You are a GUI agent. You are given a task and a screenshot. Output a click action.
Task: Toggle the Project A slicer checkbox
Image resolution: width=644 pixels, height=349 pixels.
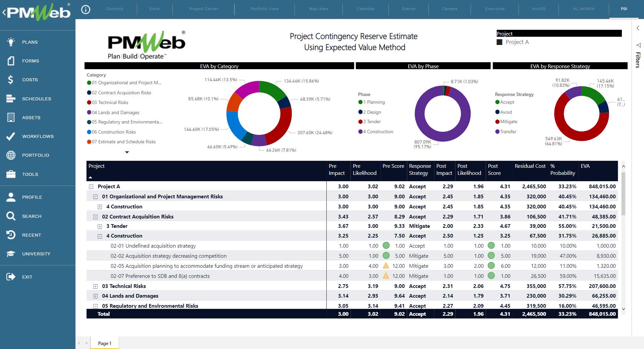tap(499, 42)
